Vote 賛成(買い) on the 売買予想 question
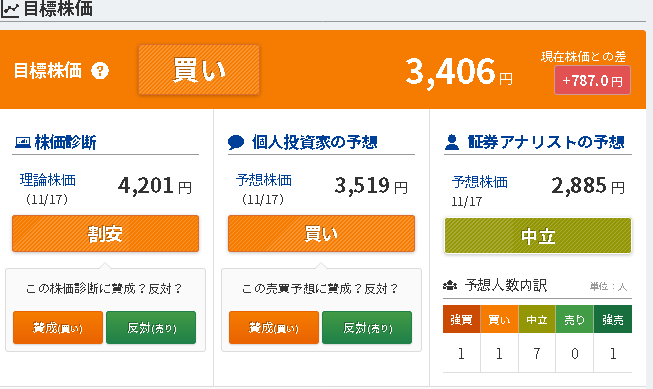Viewport: 653px width, 389px height. click(x=274, y=328)
